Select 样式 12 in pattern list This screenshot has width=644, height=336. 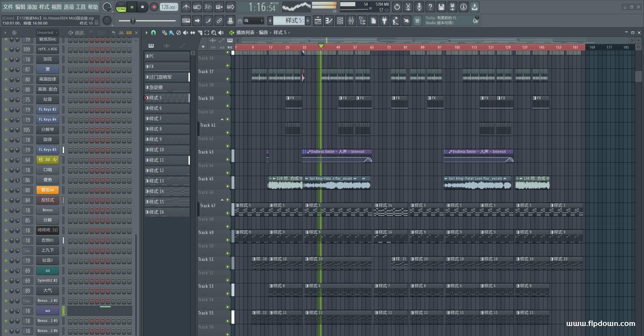[167, 170]
